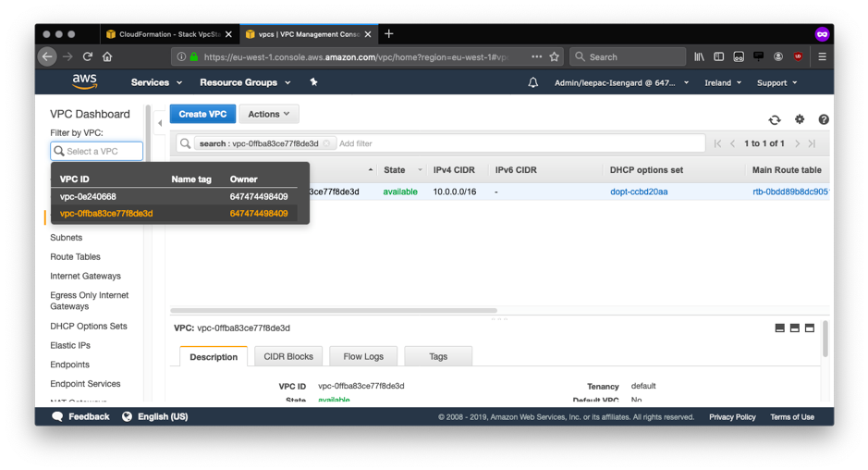Open the CIDR Blocks tab

pos(288,356)
